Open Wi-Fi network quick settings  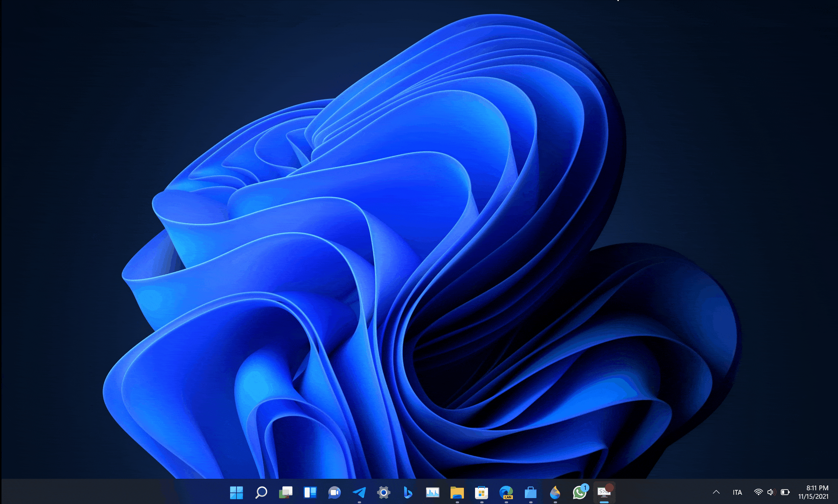(758, 492)
